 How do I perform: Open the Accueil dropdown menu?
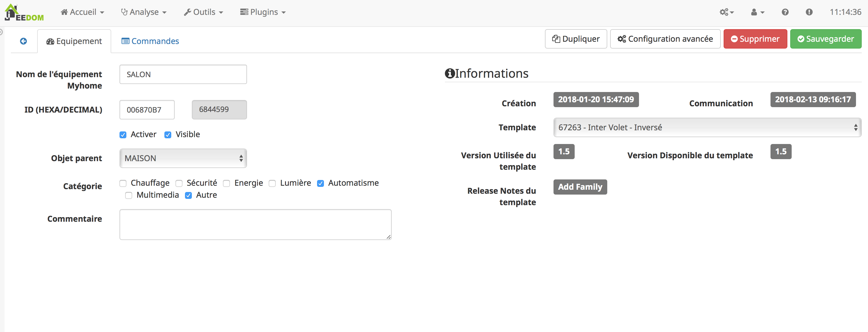82,12
